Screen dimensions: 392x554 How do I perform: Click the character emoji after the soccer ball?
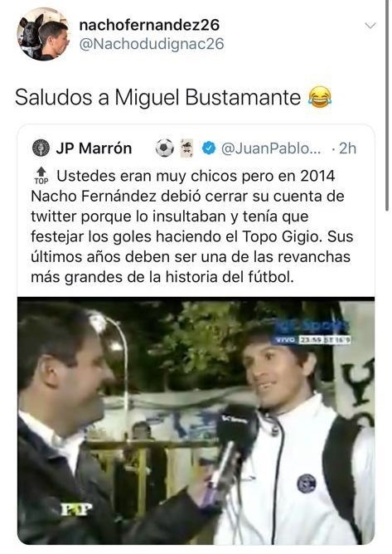tap(186, 148)
